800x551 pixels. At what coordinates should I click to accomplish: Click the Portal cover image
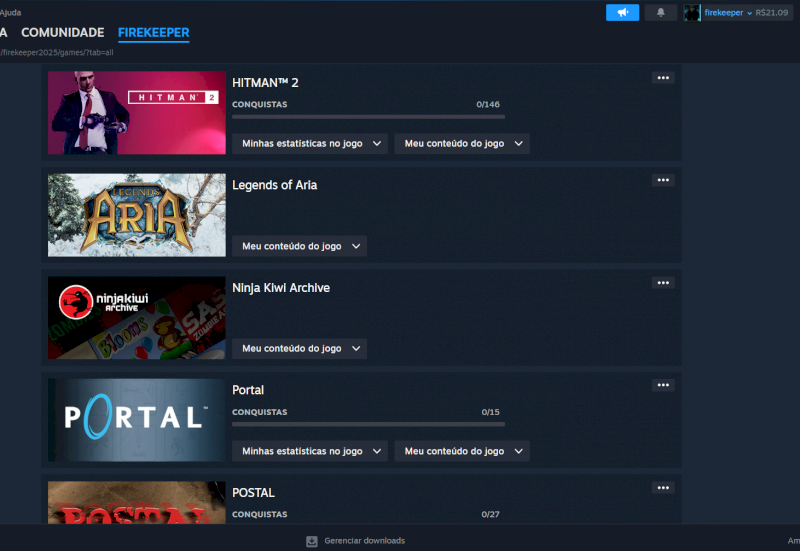137,420
